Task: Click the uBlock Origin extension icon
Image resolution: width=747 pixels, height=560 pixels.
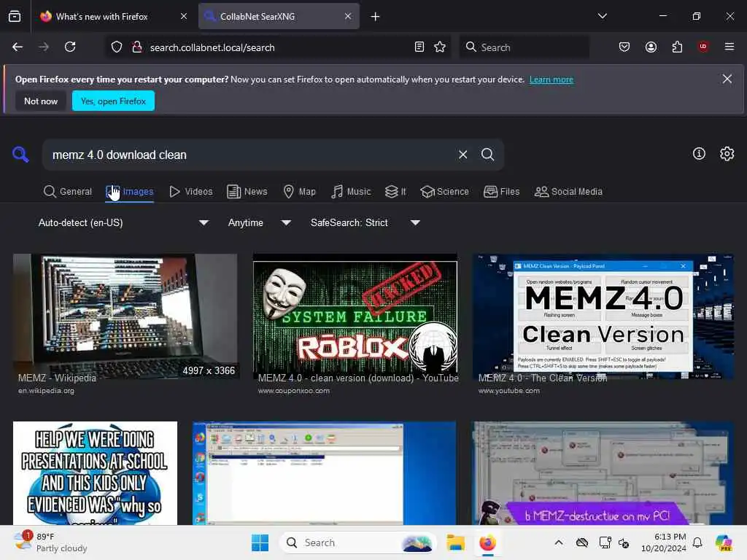Action: pos(703,47)
